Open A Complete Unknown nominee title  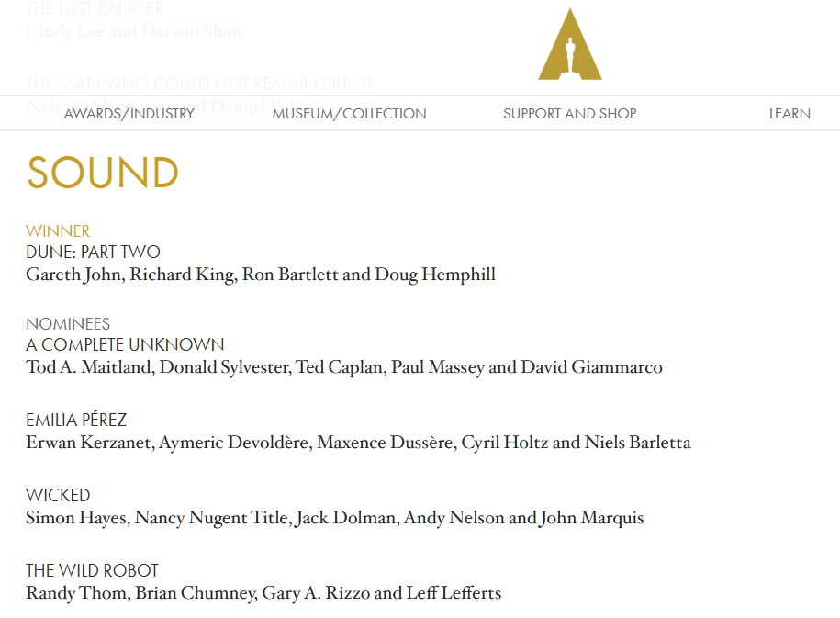click(125, 345)
